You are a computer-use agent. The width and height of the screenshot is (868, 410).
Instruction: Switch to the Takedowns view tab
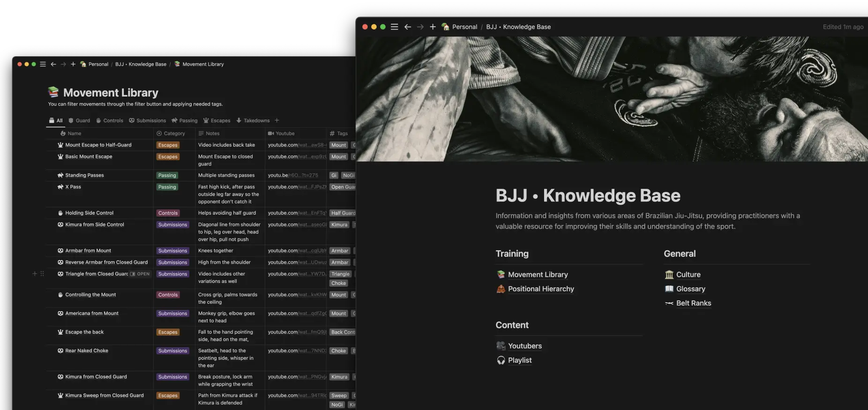pyautogui.click(x=253, y=120)
